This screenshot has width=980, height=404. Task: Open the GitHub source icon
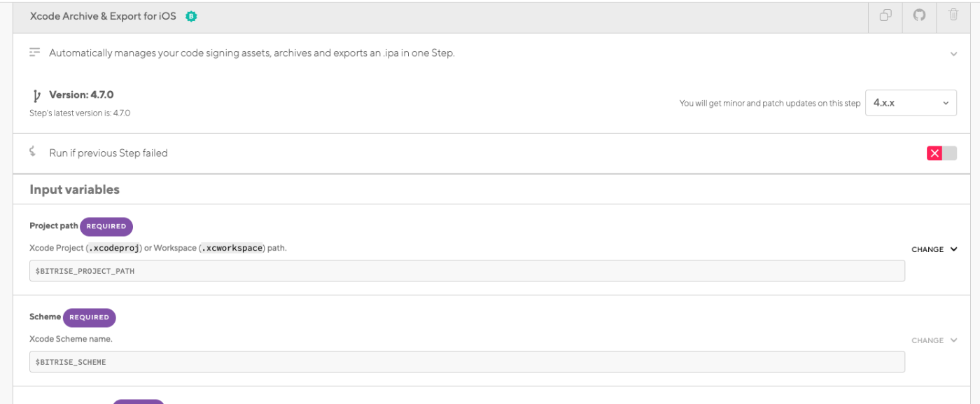click(919, 15)
